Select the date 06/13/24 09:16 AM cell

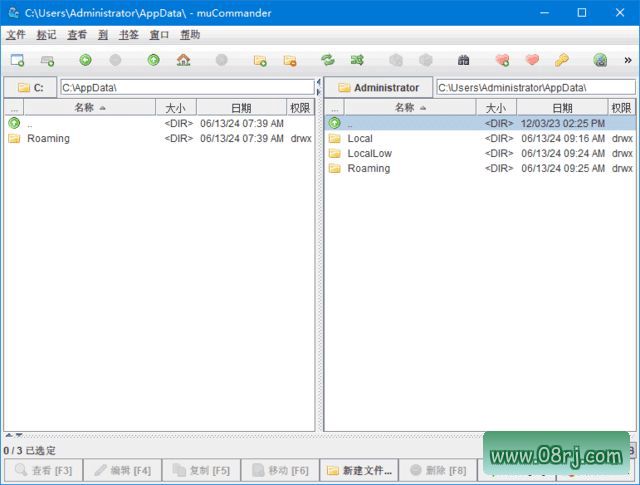(x=563, y=138)
